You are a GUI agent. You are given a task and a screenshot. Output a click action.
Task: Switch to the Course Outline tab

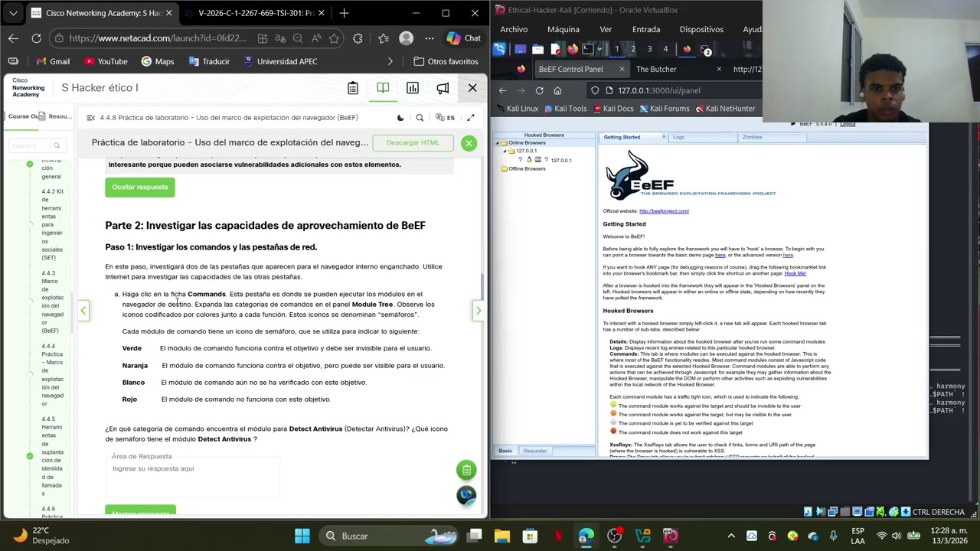[23, 116]
